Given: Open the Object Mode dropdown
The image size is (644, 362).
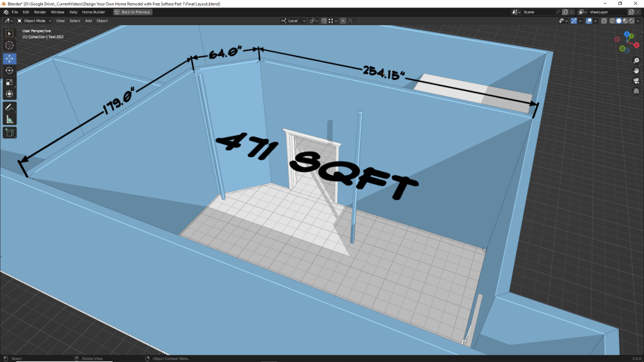Looking at the screenshot, I should pyautogui.click(x=35, y=21).
